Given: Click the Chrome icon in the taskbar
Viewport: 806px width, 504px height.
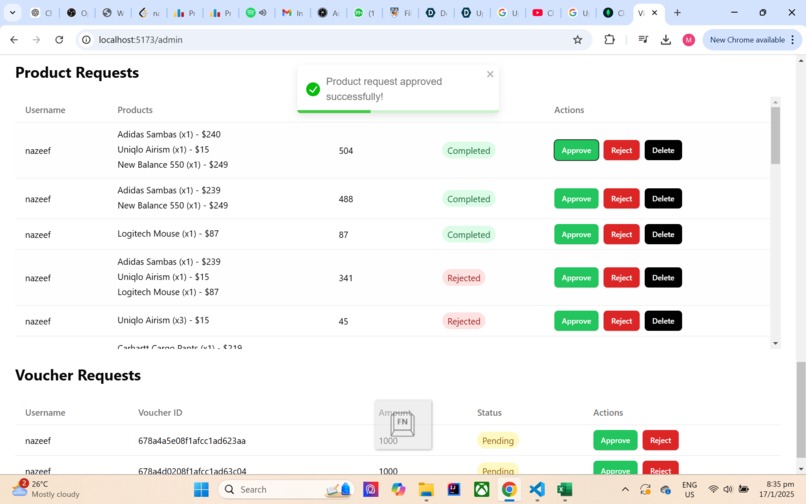Looking at the screenshot, I should click(509, 489).
